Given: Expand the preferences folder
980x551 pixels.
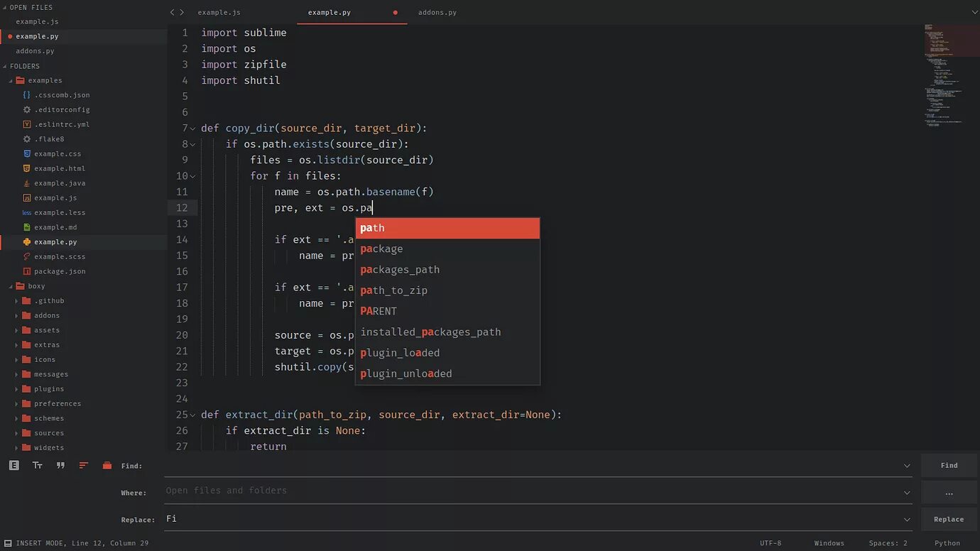Looking at the screenshot, I should tap(16, 403).
